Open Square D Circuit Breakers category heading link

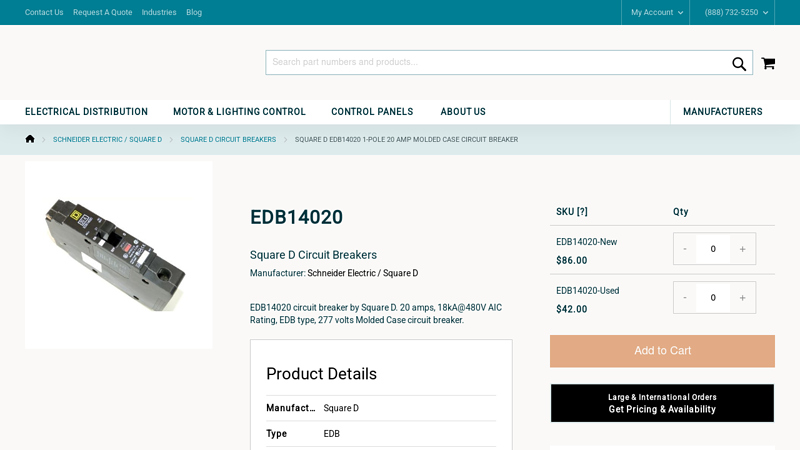(313, 255)
